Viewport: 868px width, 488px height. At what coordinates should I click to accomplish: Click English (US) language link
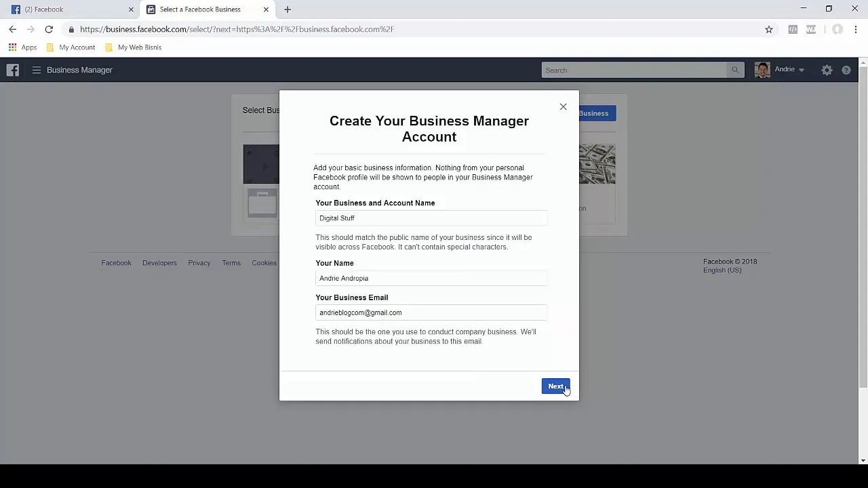(x=722, y=270)
